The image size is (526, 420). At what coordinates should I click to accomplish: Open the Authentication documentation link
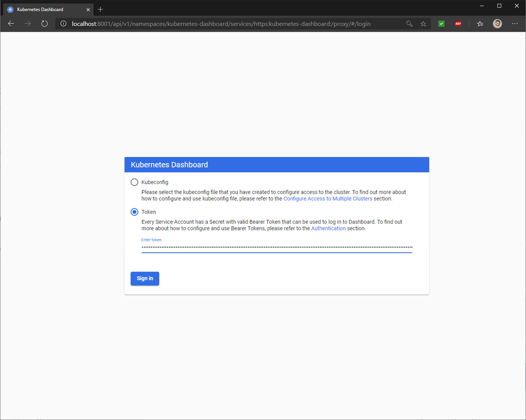(328, 229)
